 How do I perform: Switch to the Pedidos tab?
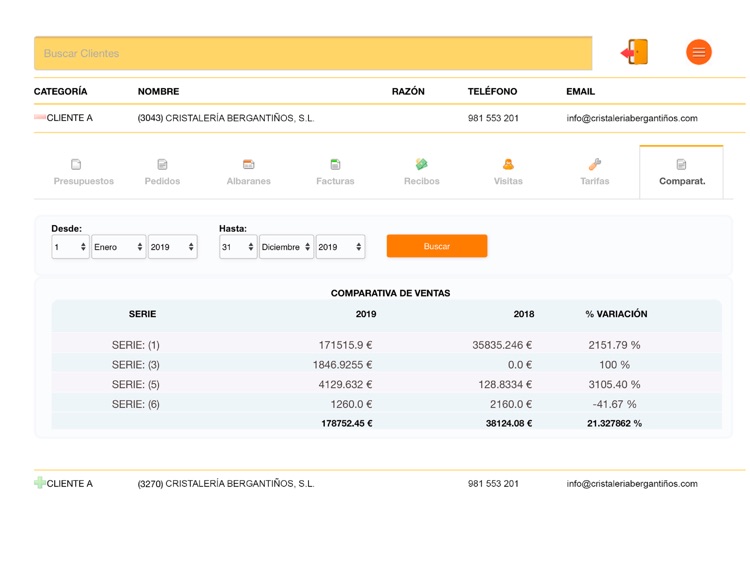(x=163, y=181)
